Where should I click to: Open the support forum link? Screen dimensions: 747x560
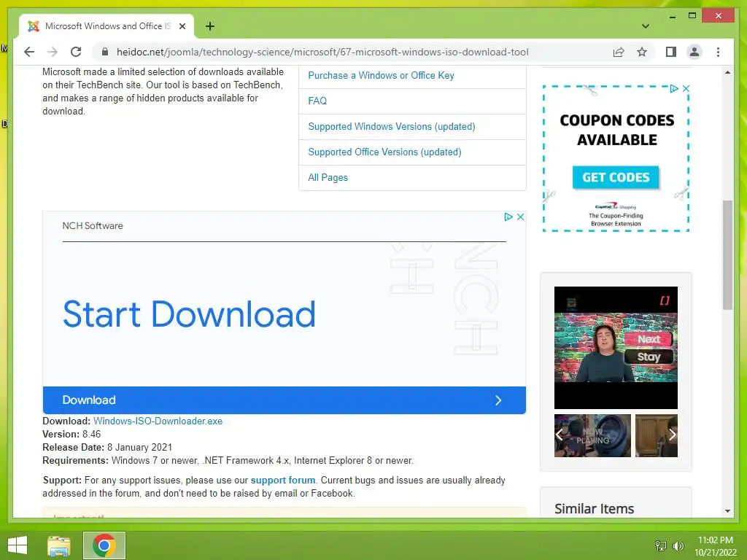point(283,480)
